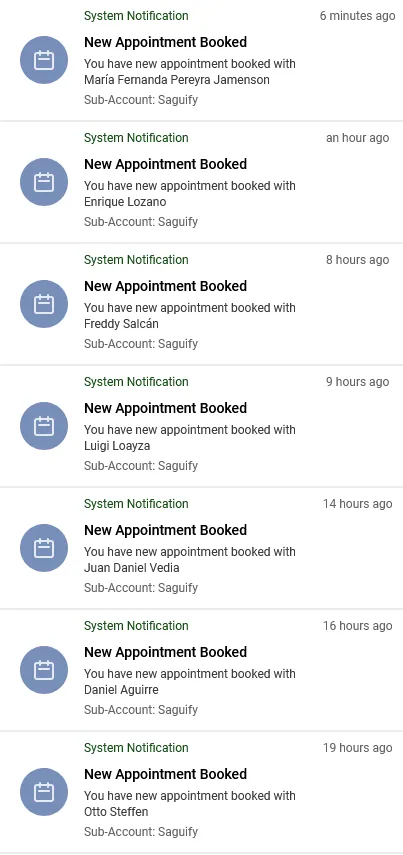Click 'Sub-Account: Saguify' under María Fernanda notification
The image size is (403, 855).
[141, 100]
